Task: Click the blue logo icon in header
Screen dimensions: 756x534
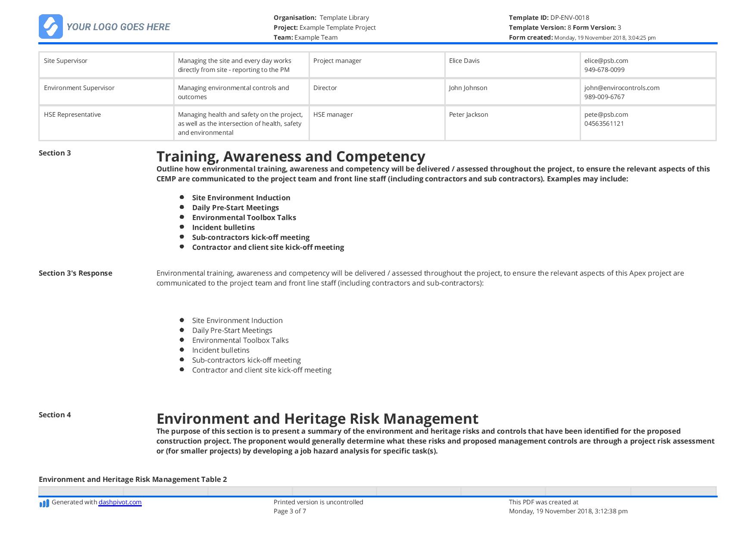Action: click(50, 27)
